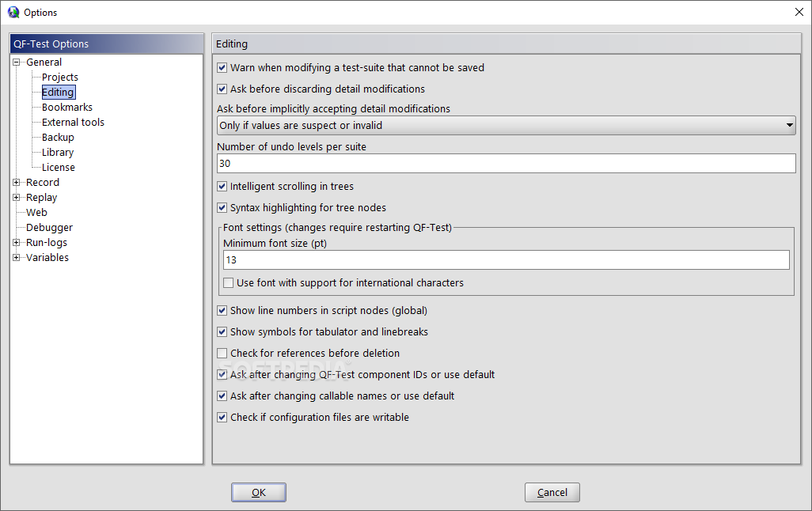The width and height of the screenshot is (812, 511).
Task: Disable intelligent scrolling in trees
Action: pos(222,187)
